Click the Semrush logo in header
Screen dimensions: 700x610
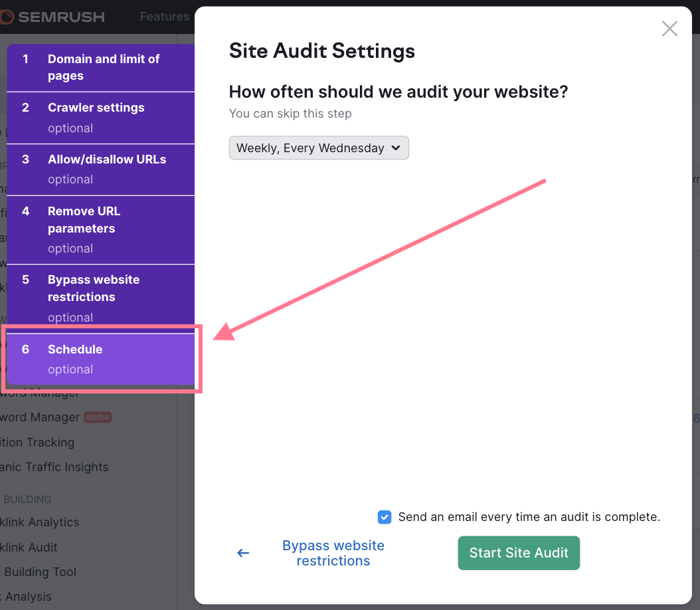click(x=52, y=17)
